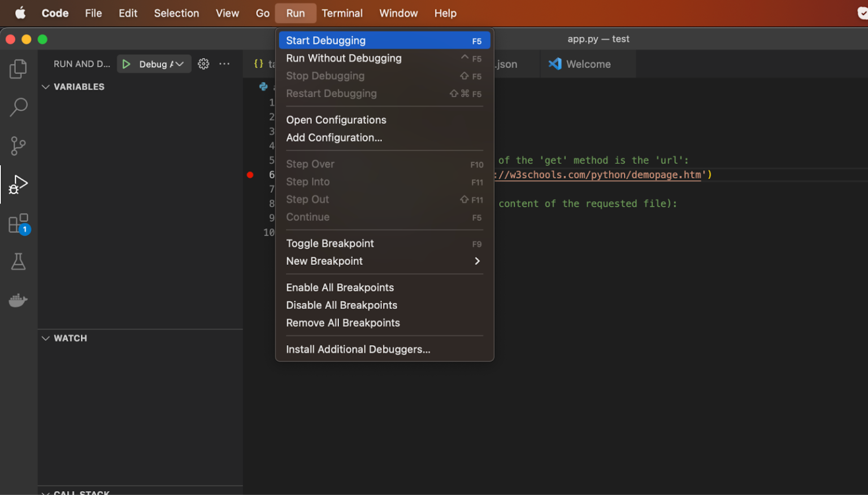The height and width of the screenshot is (495, 868).
Task: Open the Extensions icon with badge
Action: point(18,223)
